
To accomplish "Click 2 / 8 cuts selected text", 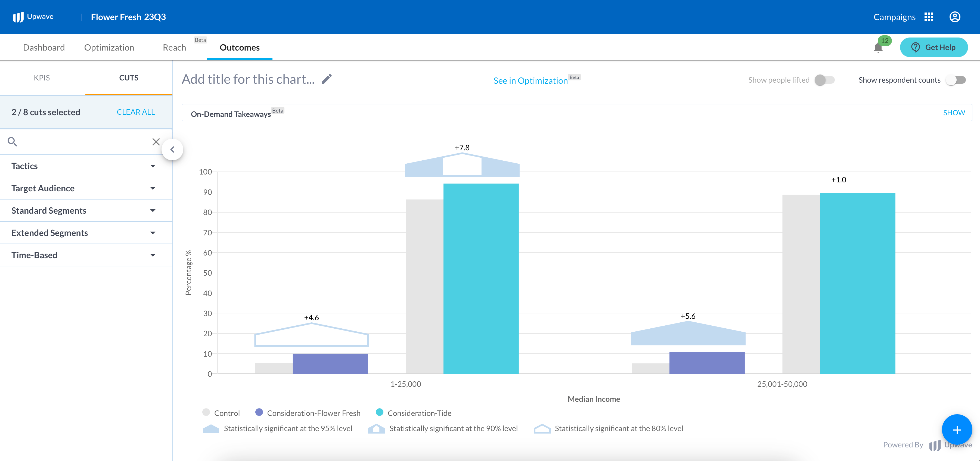I will point(46,112).
